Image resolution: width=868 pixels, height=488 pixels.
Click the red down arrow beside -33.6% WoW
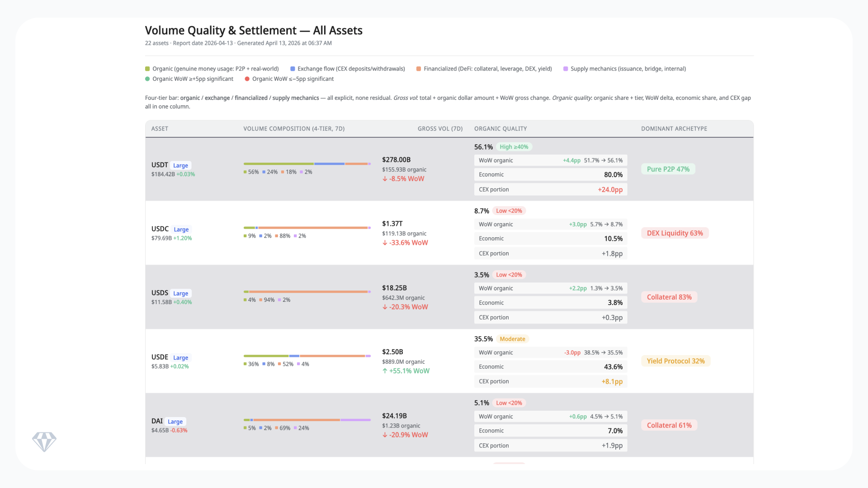click(x=385, y=243)
